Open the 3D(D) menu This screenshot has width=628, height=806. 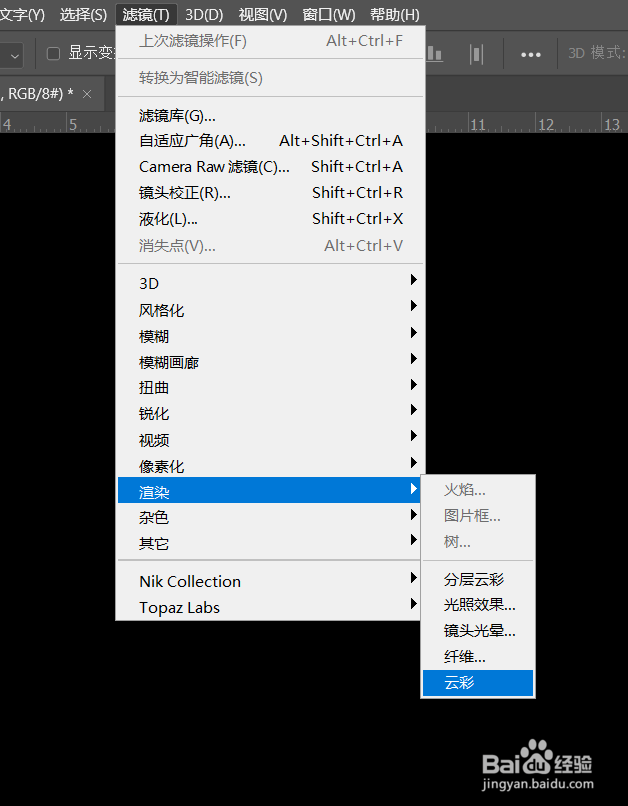204,14
